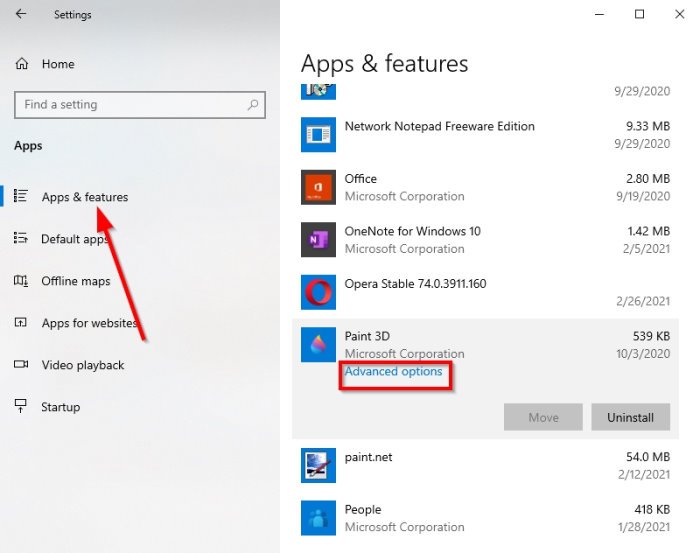Click the back arrow in Settings

click(22, 15)
